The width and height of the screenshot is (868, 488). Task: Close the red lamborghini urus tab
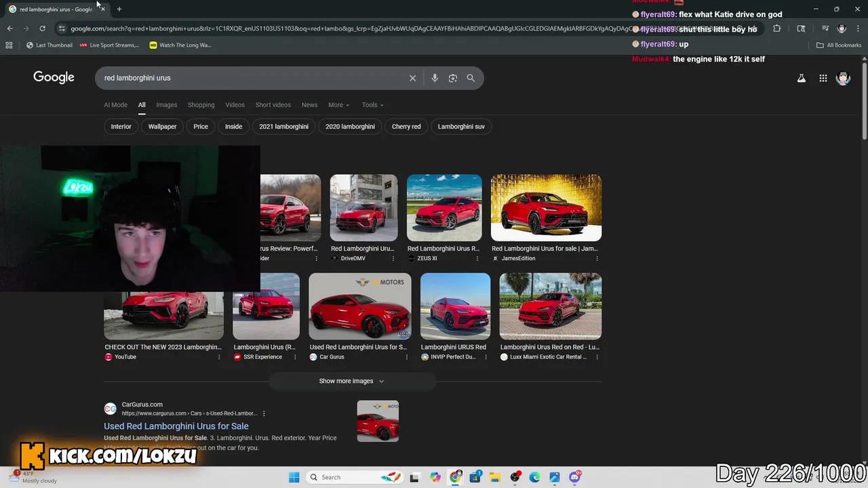(102, 9)
